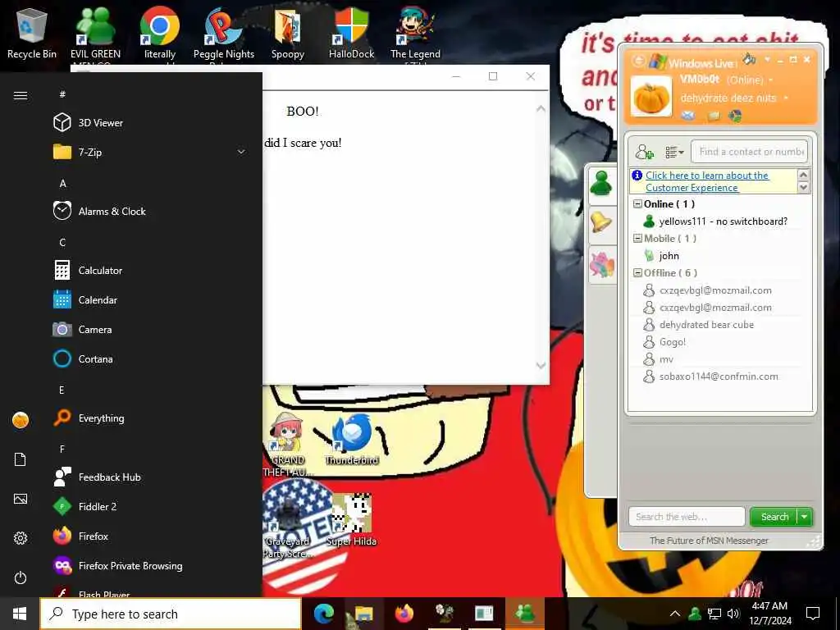Collapse the Offline contacts group
The height and width of the screenshot is (630, 840).
coord(637,272)
